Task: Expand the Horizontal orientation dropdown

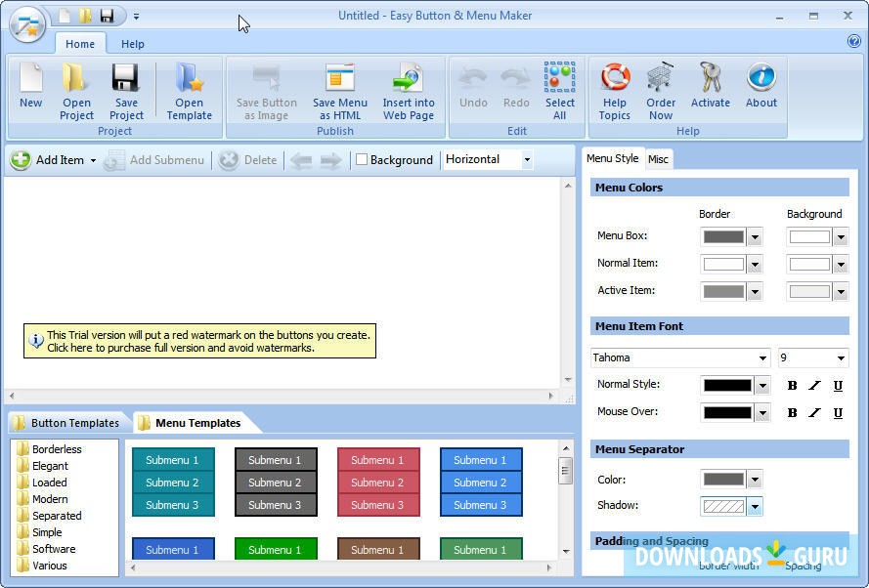Action: 527,160
